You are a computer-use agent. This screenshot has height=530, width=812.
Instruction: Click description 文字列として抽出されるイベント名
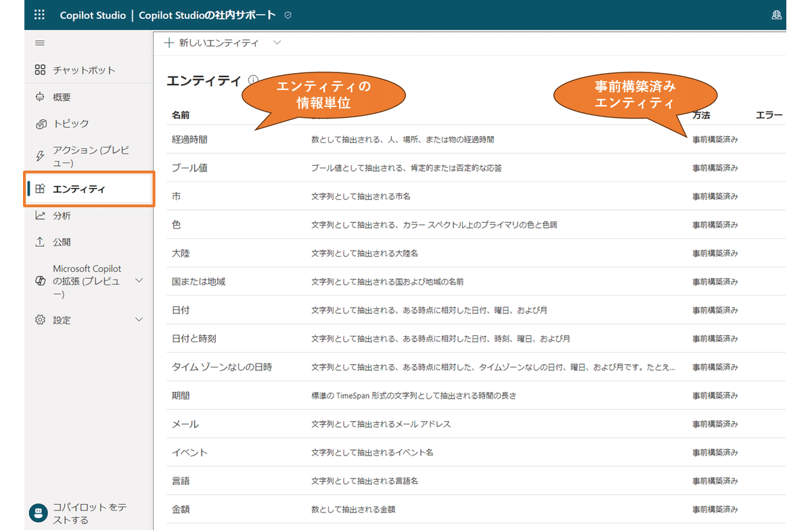coord(372,452)
